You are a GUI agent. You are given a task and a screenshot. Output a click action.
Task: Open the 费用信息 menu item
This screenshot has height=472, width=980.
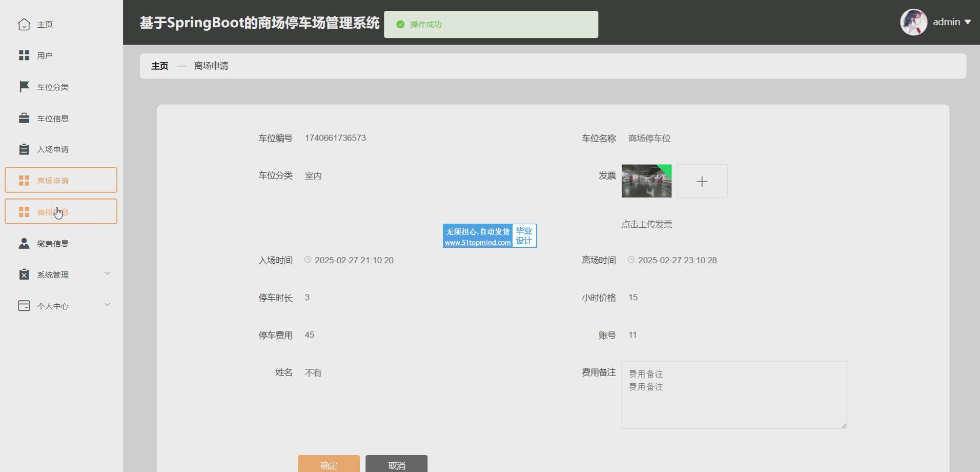click(x=61, y=211)
